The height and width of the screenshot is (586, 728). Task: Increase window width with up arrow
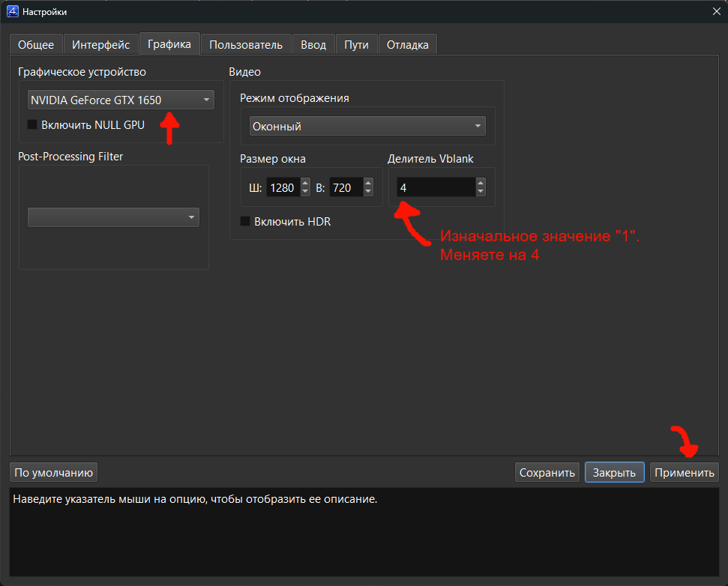pos(305,183)
